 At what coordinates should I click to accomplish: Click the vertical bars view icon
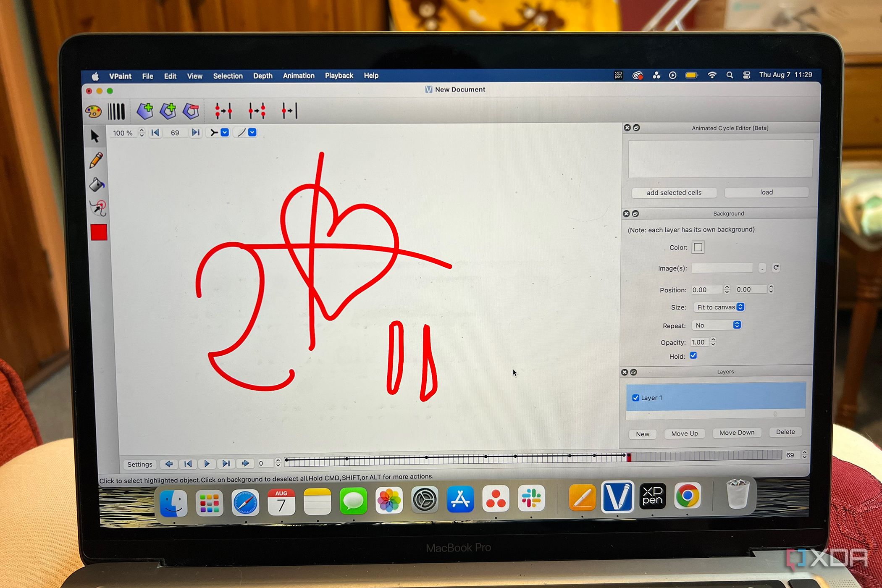coord(116,112)
